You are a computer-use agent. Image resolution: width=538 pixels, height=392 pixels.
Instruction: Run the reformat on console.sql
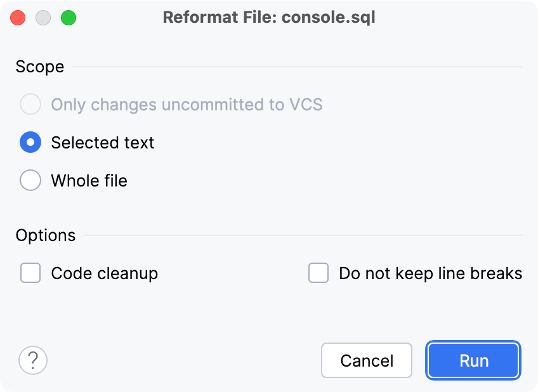(473, 360)
